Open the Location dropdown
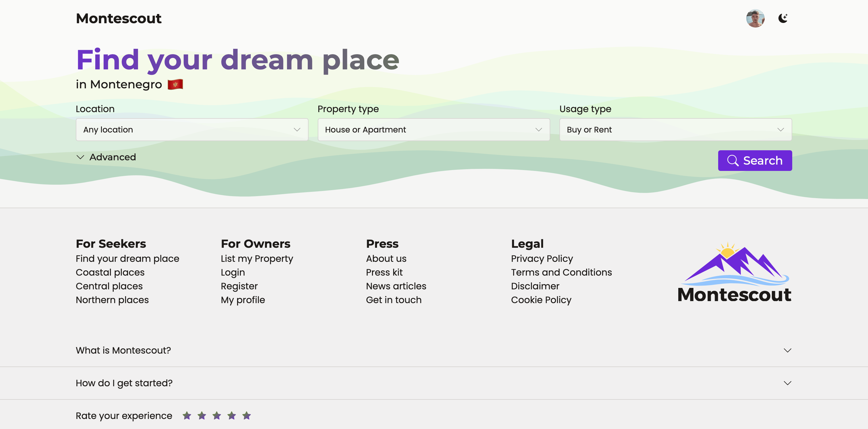 pyautogui.click(x=192, y=130)
